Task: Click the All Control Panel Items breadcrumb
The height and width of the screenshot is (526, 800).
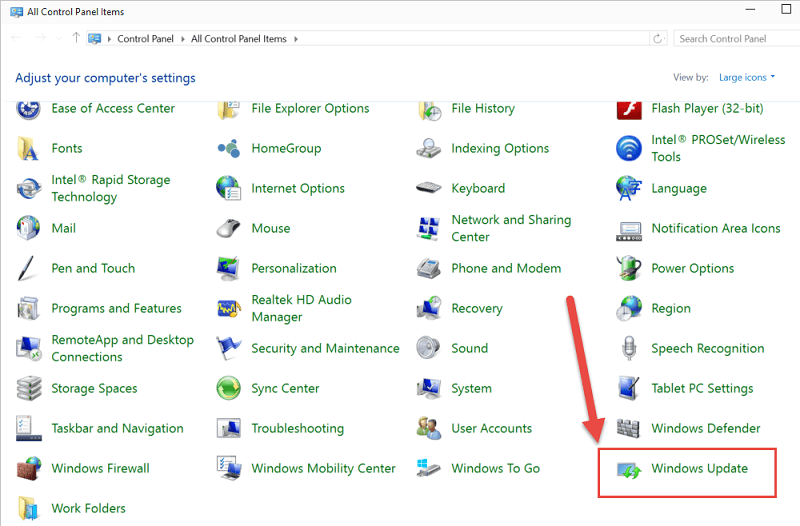Action: pos(239,39)
